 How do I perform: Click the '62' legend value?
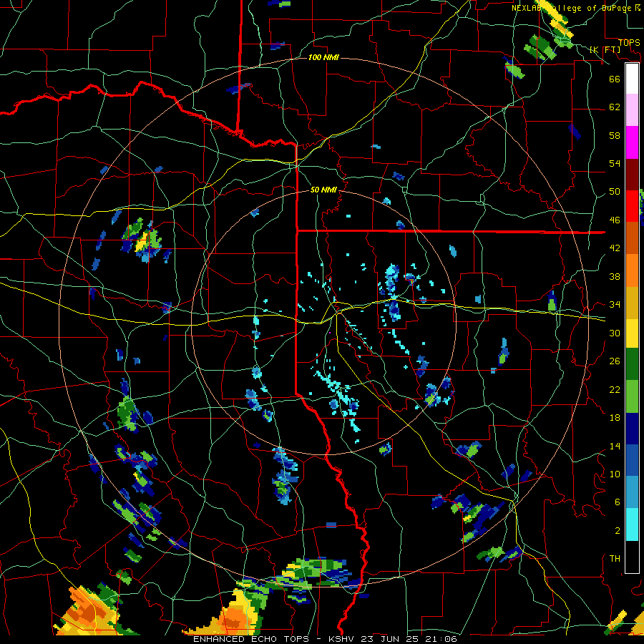pyautogui.click(x=615, y=107)
